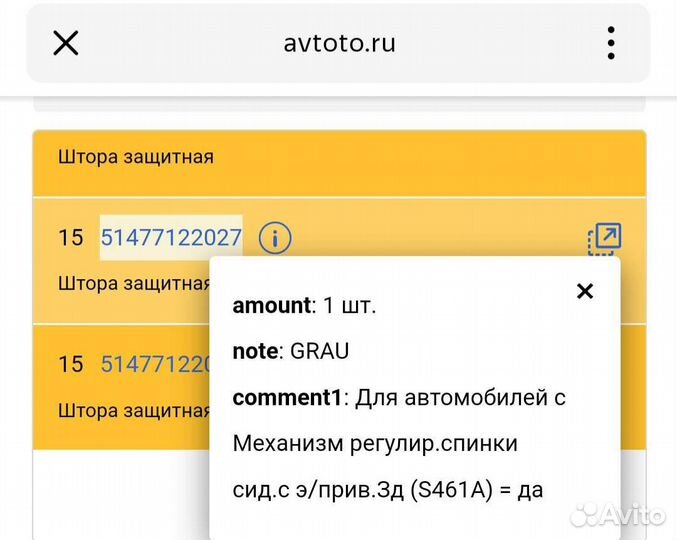Image resolution: width=677 pixels, height=540 pixels.
Task: Open part in new window icon
Action: 604,238
